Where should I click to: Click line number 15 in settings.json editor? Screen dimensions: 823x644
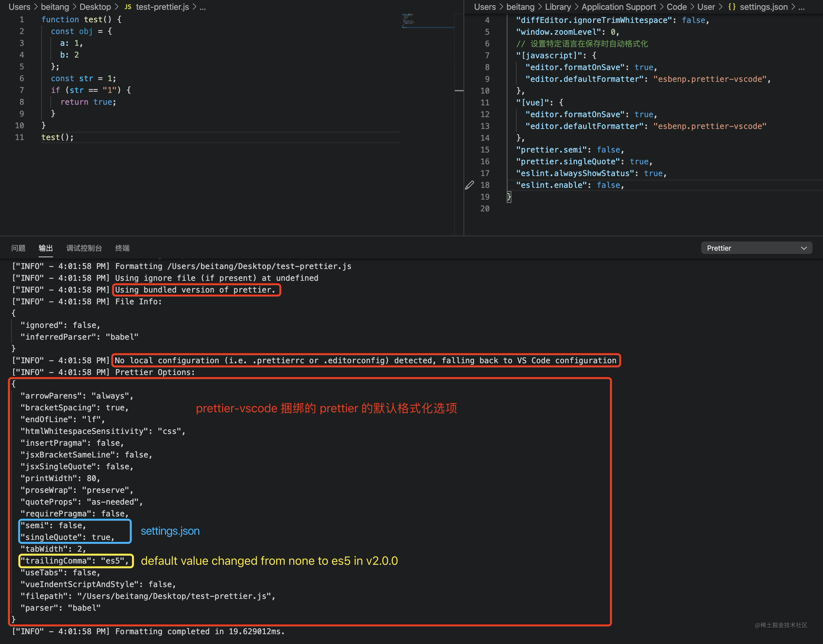[x=485, y=149]
